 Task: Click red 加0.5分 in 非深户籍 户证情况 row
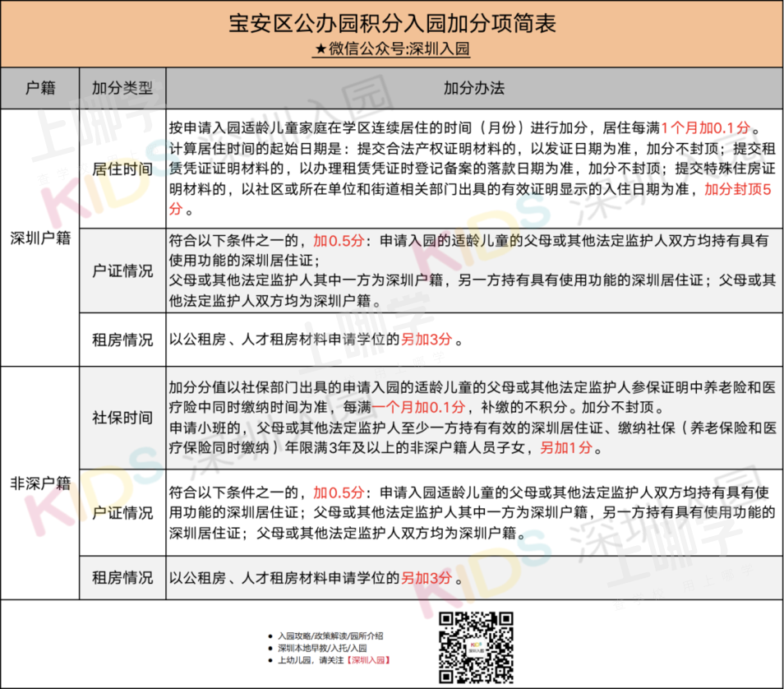[x=339, y=492]
